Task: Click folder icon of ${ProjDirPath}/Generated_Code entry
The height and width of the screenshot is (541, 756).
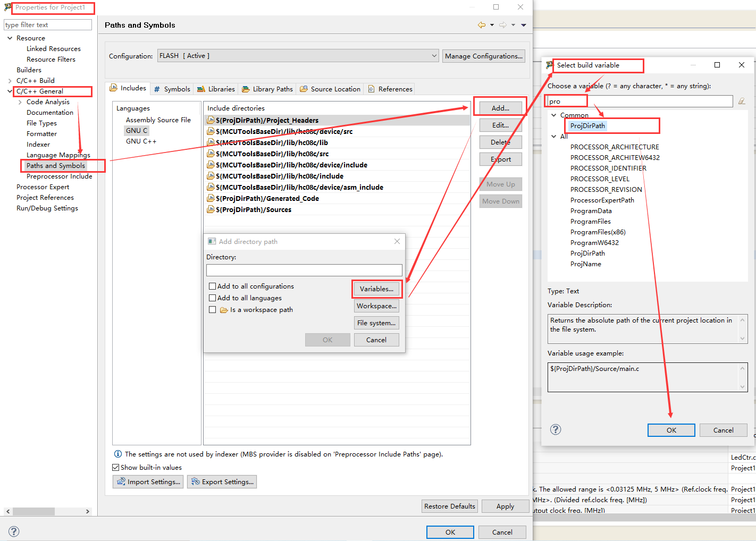Action: tap(211, 198)
